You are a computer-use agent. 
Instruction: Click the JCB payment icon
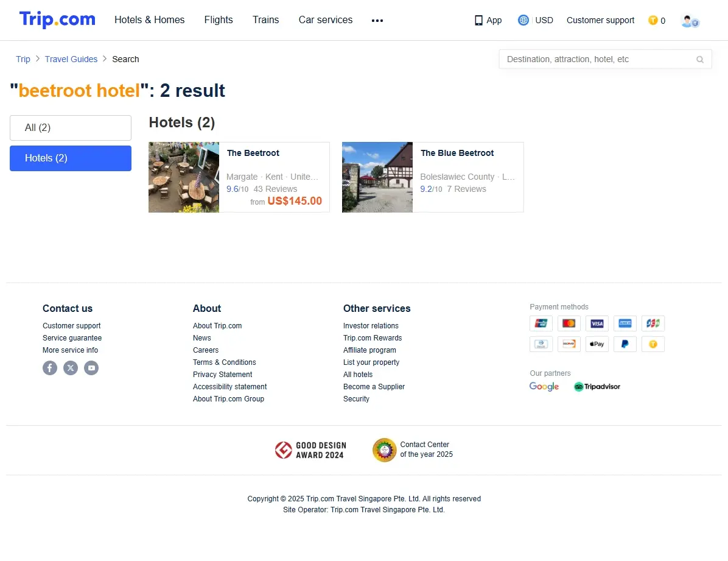click(653, 323)
